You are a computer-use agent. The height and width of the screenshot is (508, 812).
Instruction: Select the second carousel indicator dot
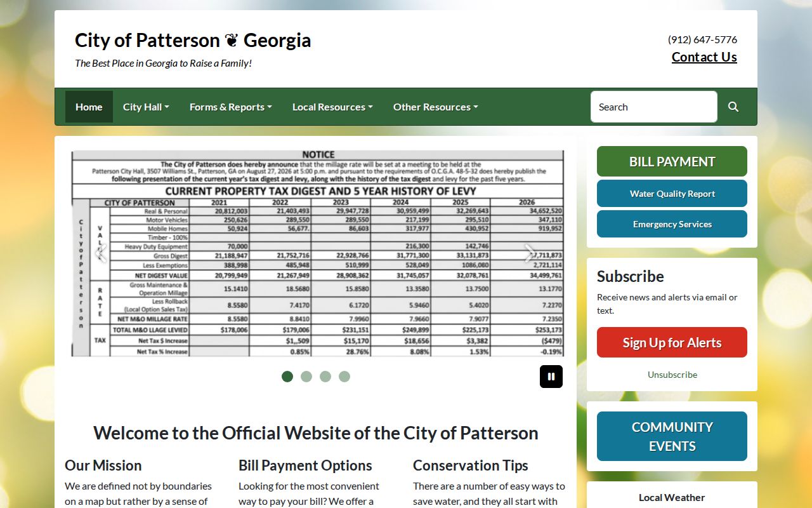[306, 377]
